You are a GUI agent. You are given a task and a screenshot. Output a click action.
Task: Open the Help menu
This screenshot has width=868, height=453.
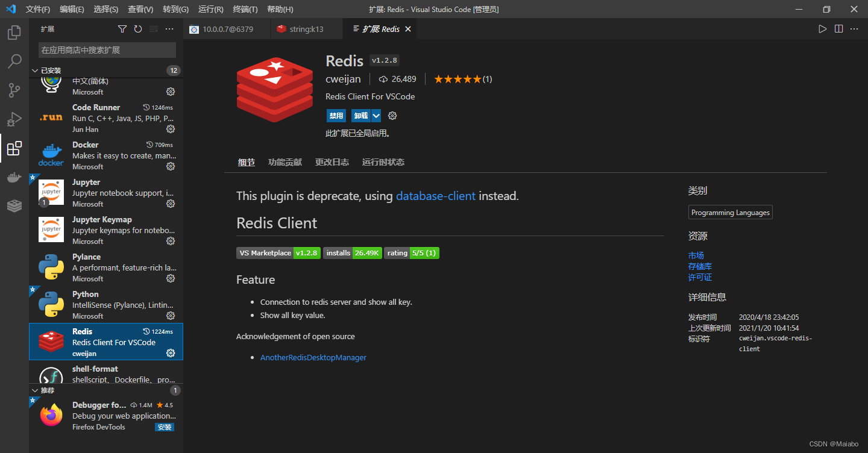[280, 9]
